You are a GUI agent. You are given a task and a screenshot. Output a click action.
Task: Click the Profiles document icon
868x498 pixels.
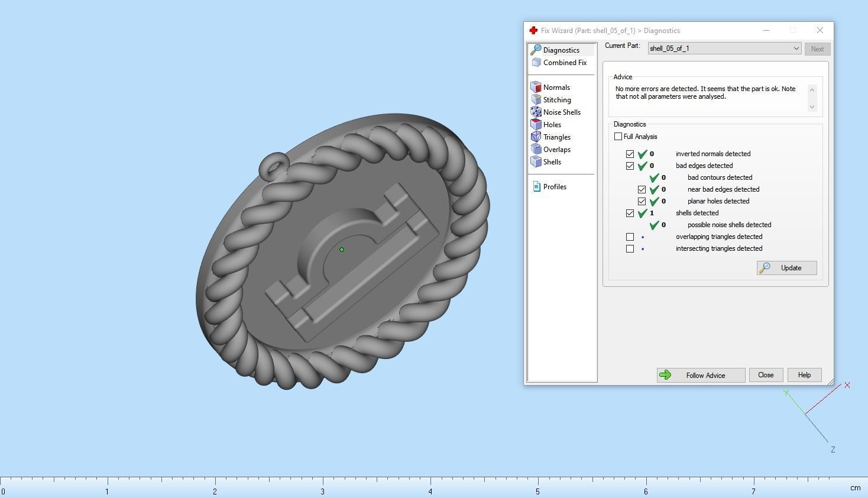[x=536, y=186]
